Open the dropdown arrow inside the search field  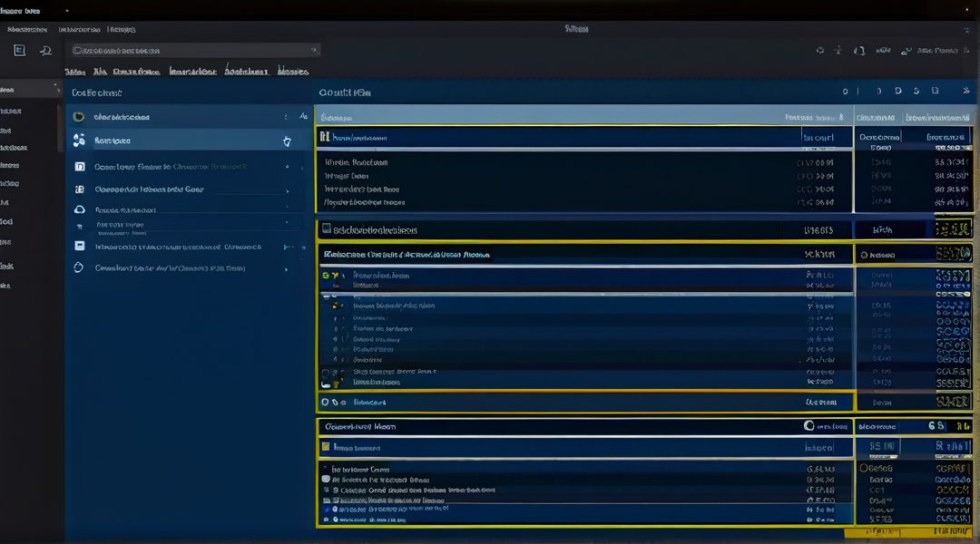click(x=314, y=51)
